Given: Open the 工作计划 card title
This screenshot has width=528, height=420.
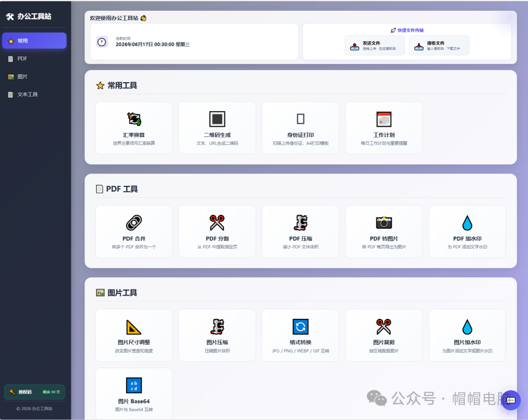Looking at the screenshot, I should click(x=384, y=135).
